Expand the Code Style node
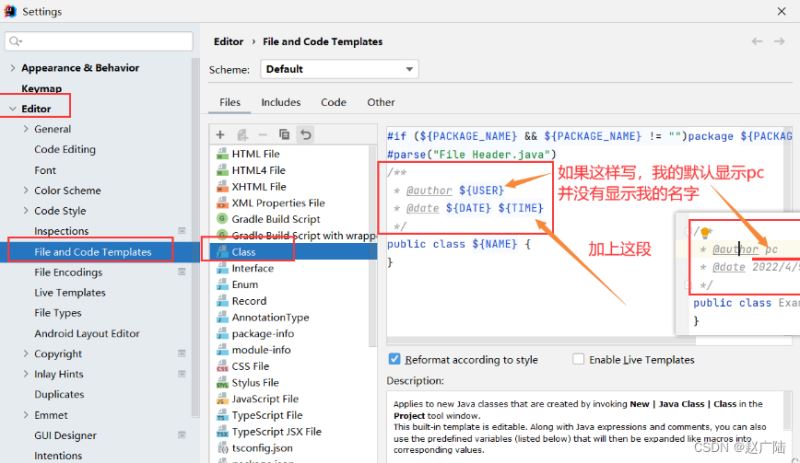Image resolution: width=800 pixels, height=463 pixels. pyautogui.click(x=26, y=210)
